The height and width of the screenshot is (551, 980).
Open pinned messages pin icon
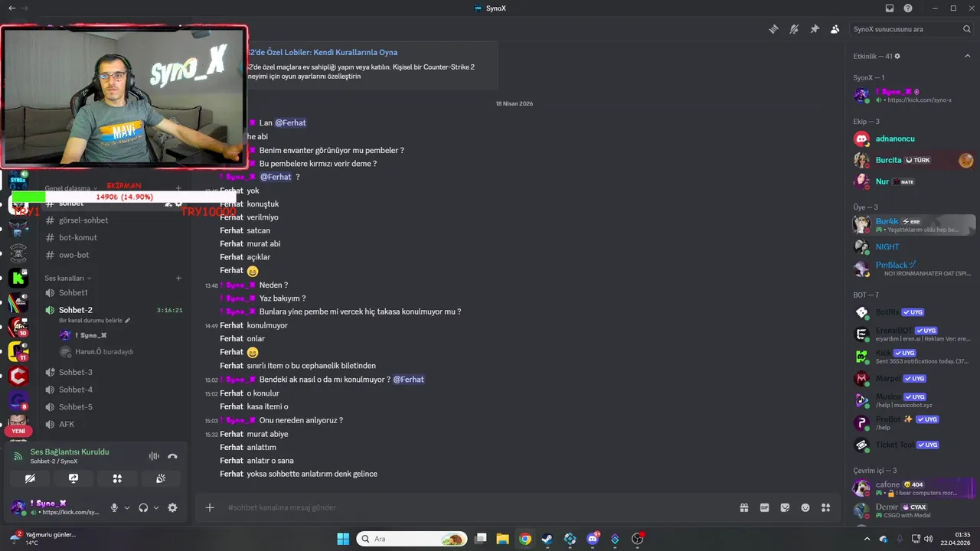point(815,29)
